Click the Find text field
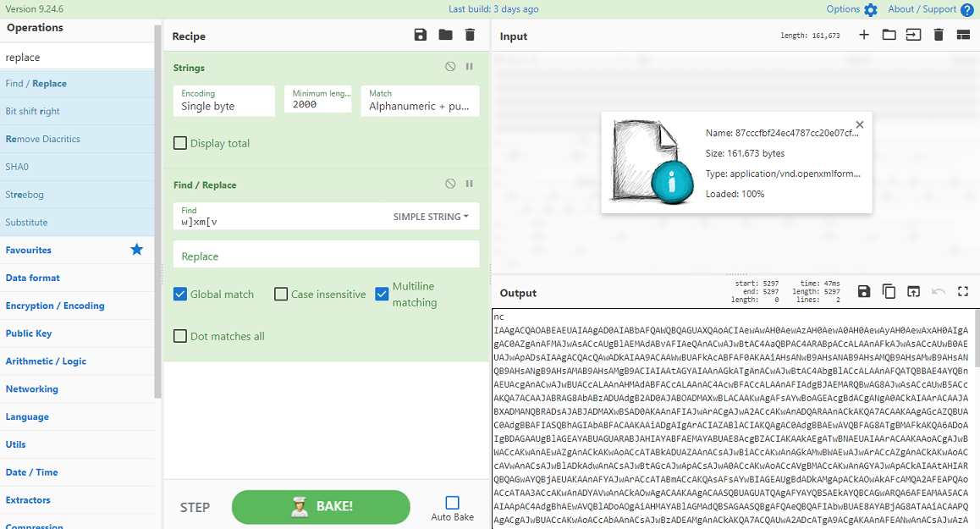 281,216
